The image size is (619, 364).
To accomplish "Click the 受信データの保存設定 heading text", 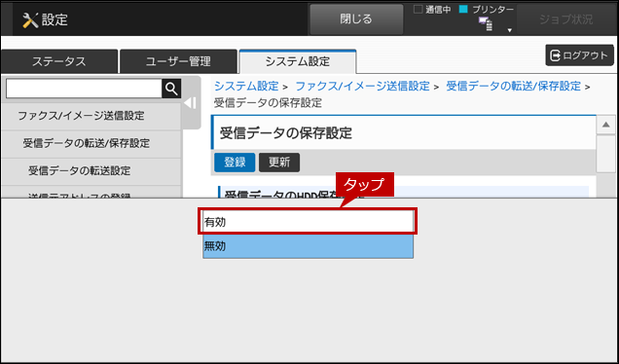I will (285, 133).
